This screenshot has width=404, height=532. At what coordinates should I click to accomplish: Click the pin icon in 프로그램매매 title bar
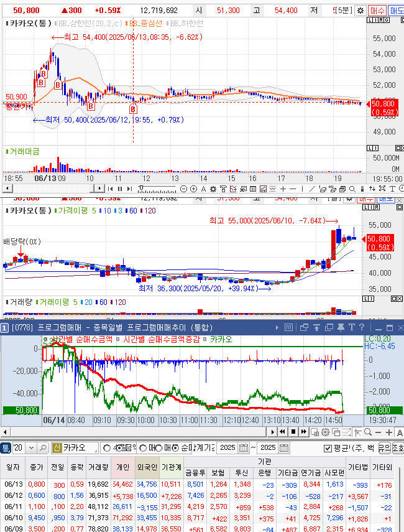tap(341, 327)
